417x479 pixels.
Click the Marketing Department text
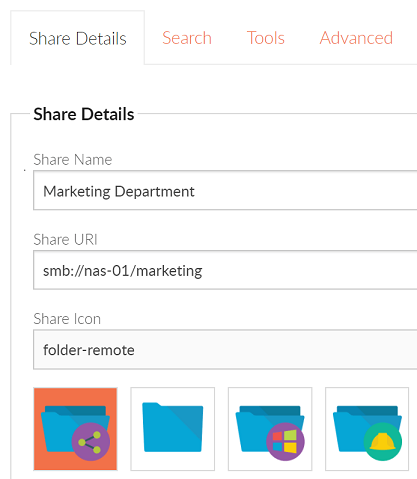(119, 191)
